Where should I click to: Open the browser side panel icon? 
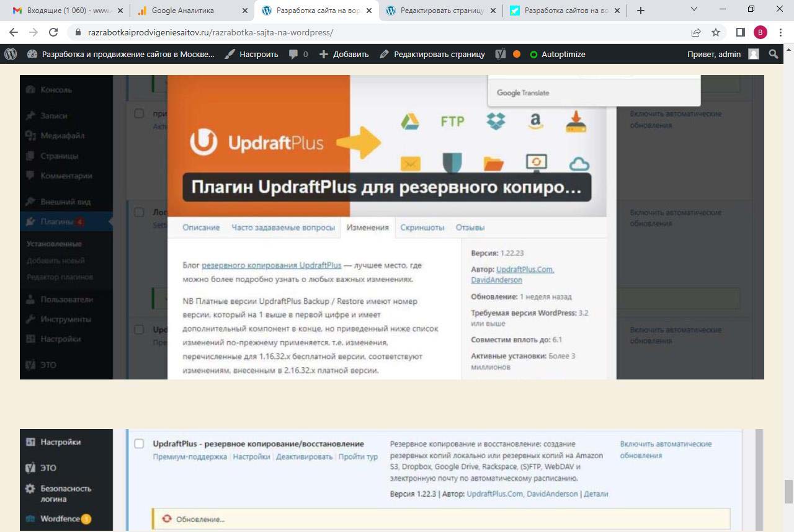[x=740, y=32]
